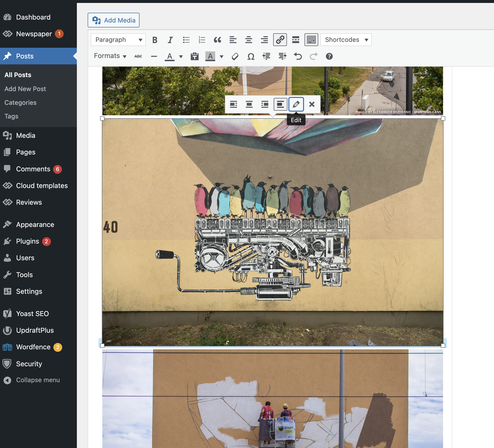Open the Paragraph format dropdown
This screenshot has width=494, height=448.
(x=118, y=40)
